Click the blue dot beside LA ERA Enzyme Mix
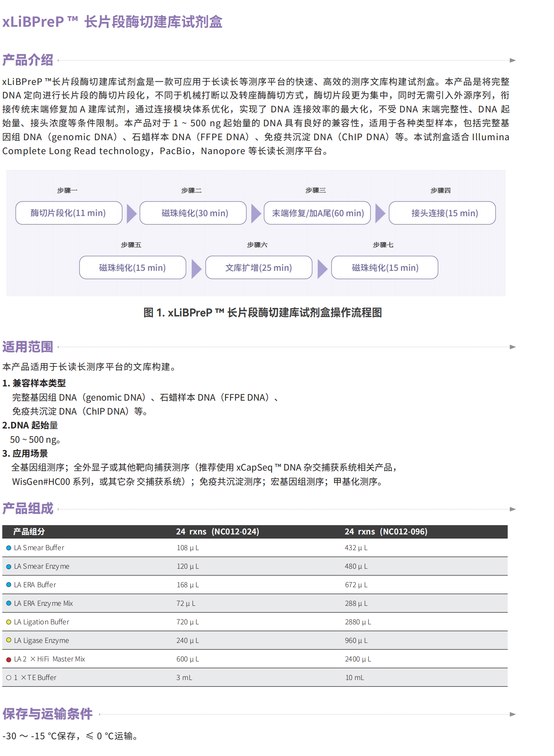The width and height of the screenshot is (554, 756). pyautogui.click(x=9, y=603)
